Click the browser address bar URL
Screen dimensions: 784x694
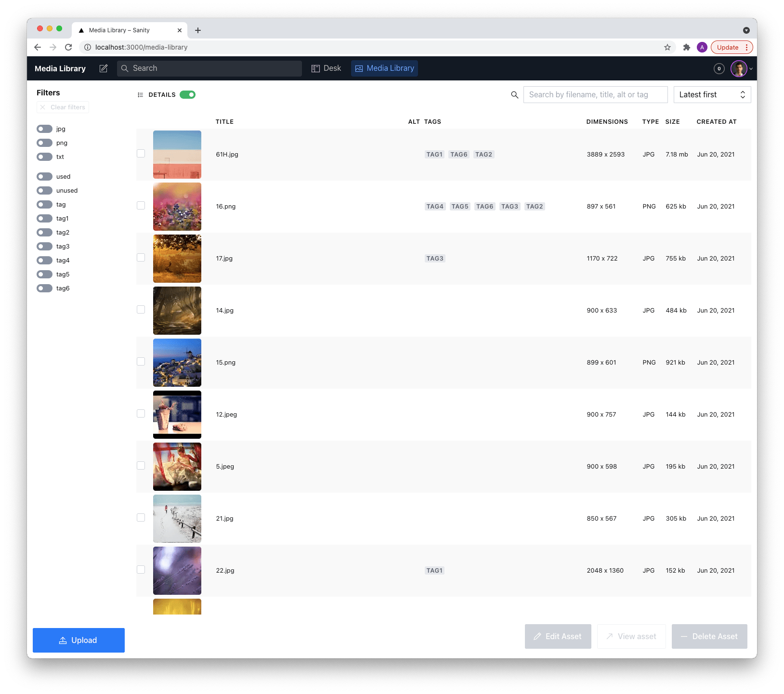click(x=141, y=47)
